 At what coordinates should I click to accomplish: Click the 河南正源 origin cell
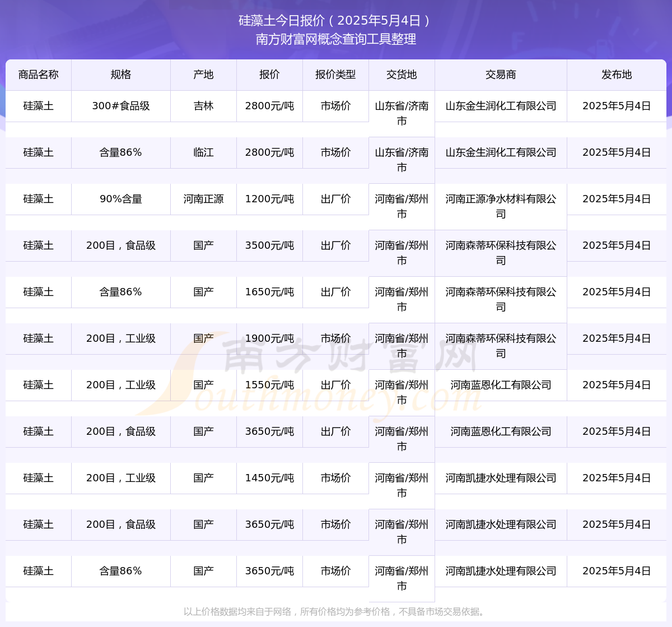click(x=204, y=199)
